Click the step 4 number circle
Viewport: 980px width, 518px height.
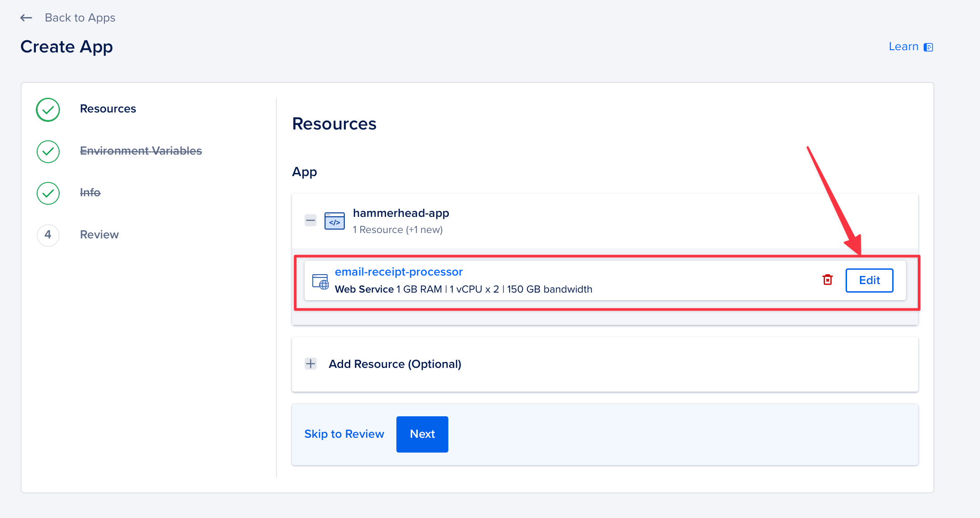click(48, 235)
